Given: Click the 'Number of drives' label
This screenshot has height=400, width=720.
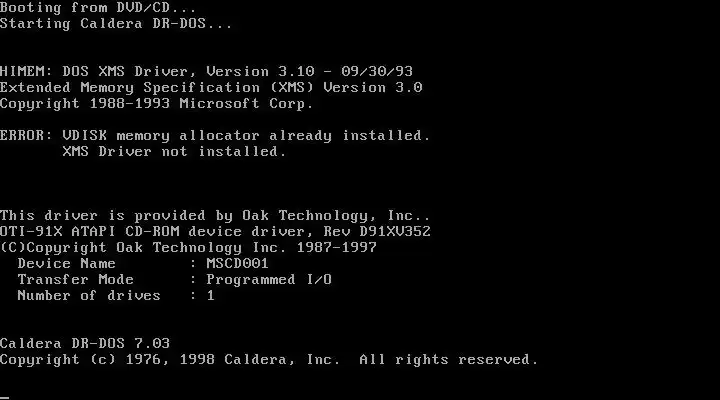Looking at the screenshot, I should 89,296.
